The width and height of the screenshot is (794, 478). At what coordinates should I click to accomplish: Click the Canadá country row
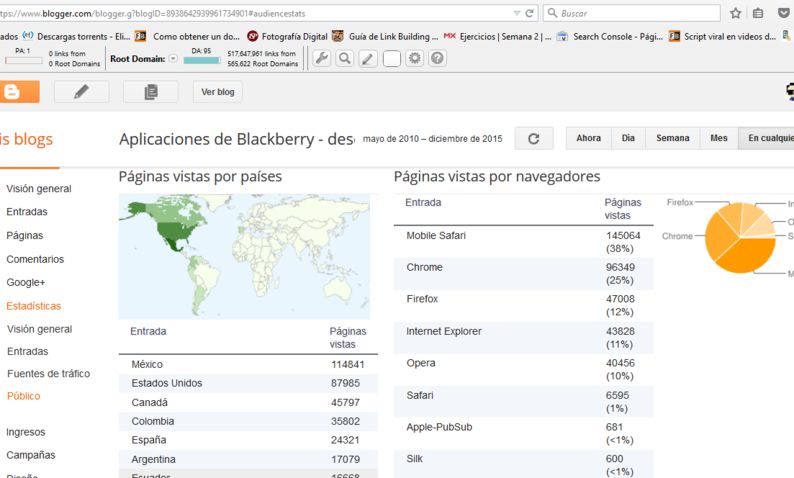[x=248, y=402]
